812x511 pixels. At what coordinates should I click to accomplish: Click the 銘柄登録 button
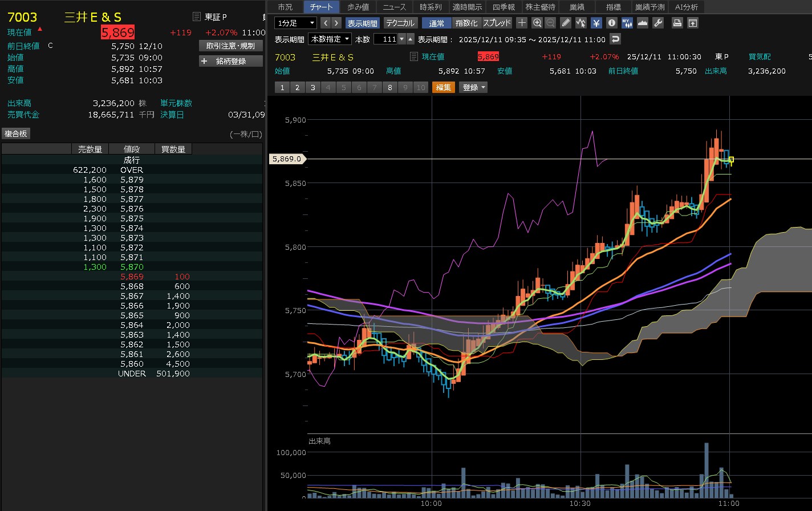pyautogui.click(x=230, y=61)
